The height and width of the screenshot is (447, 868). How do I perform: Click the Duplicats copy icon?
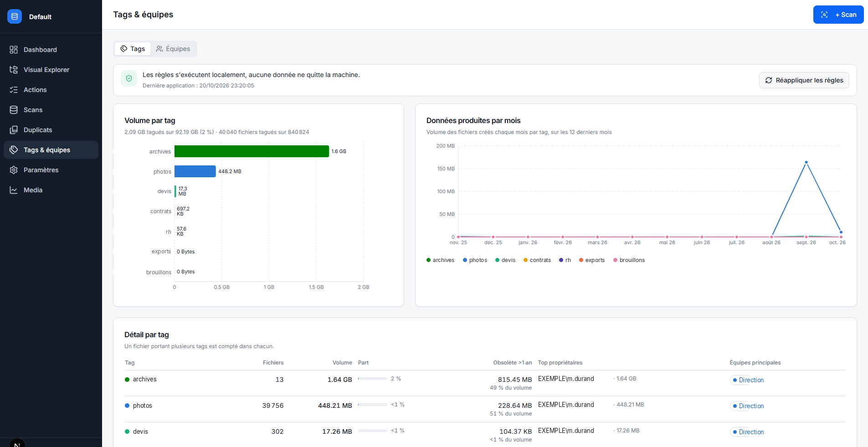tap(14, 130)
